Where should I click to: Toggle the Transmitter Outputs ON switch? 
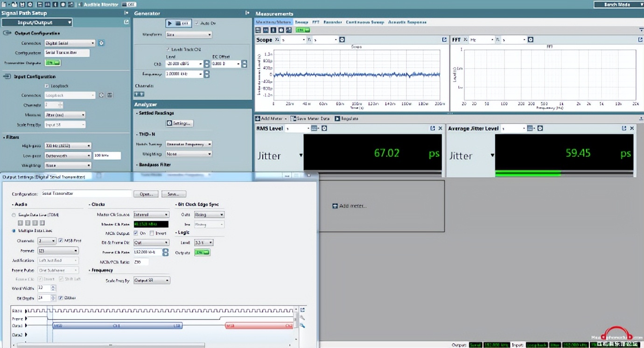point(53,63)
